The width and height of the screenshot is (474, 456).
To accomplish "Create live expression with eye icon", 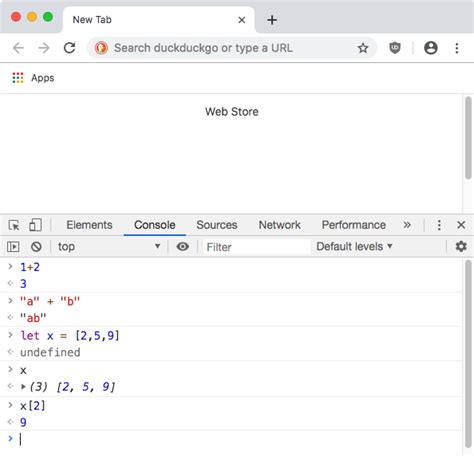I will tap(183, 247).
